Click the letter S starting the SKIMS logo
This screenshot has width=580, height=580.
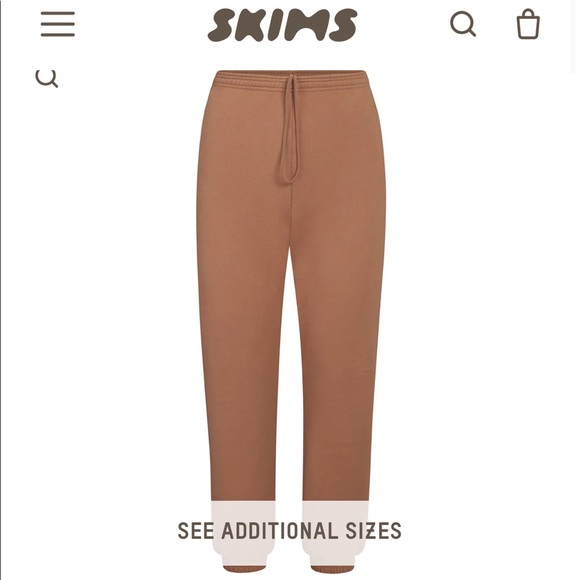pos(222,25)
